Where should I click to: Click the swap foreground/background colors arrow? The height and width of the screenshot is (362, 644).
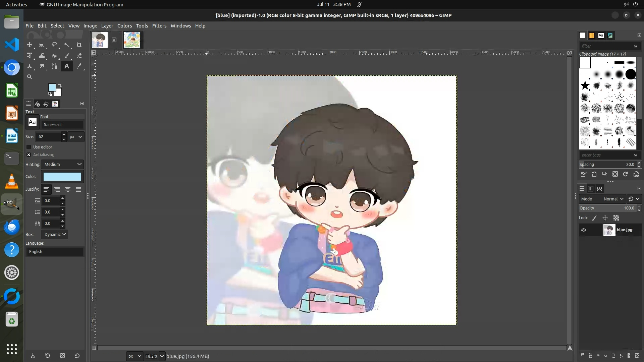click(60, 85)
